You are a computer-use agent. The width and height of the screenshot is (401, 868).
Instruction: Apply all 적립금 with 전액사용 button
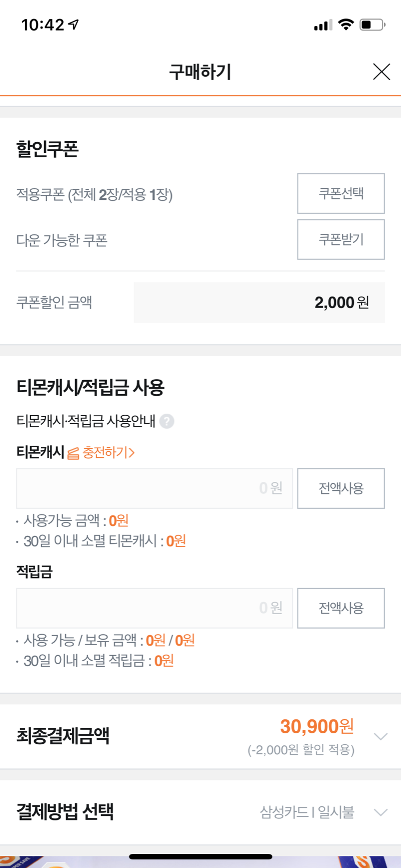pyautogui.click(x=341, y=608)
